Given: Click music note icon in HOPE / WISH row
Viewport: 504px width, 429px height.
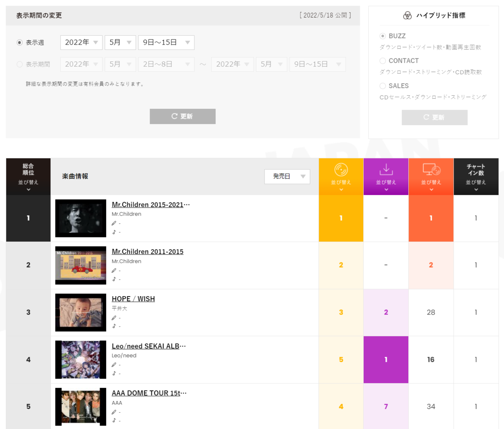Looking at the screenshot, I should tap(114, 326).
